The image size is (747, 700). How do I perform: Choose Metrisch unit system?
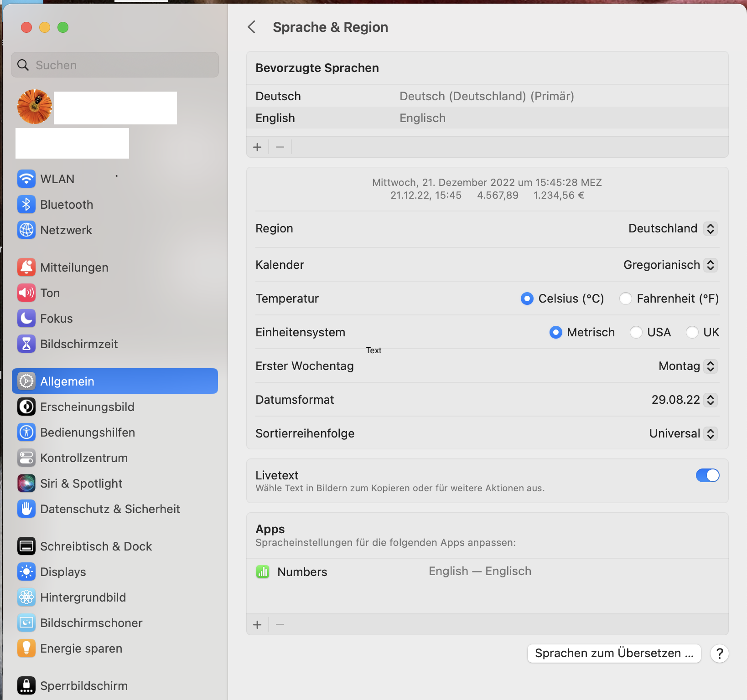point(555,332)
